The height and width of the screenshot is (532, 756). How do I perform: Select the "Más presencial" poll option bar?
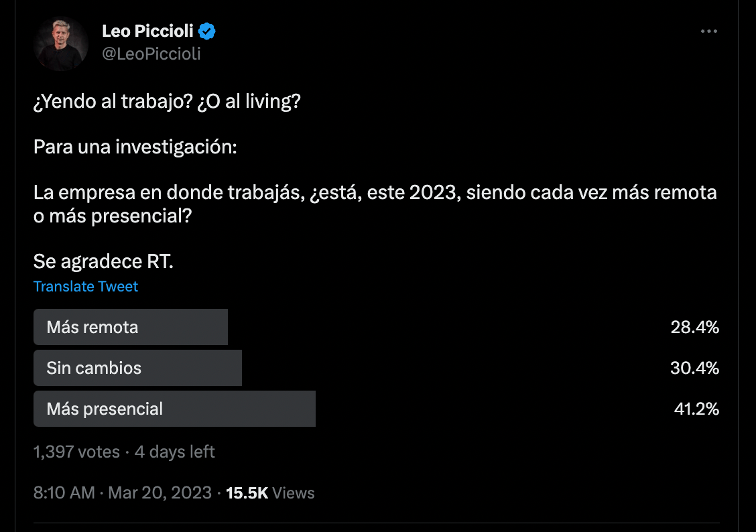pyautogui.click(x=174, y=409)
